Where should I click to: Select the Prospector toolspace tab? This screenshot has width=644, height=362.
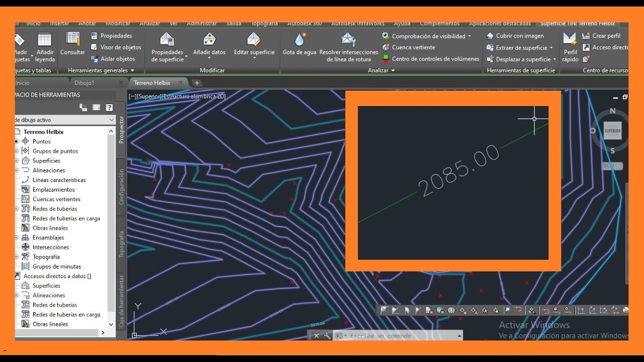click(x=121, y=130)
